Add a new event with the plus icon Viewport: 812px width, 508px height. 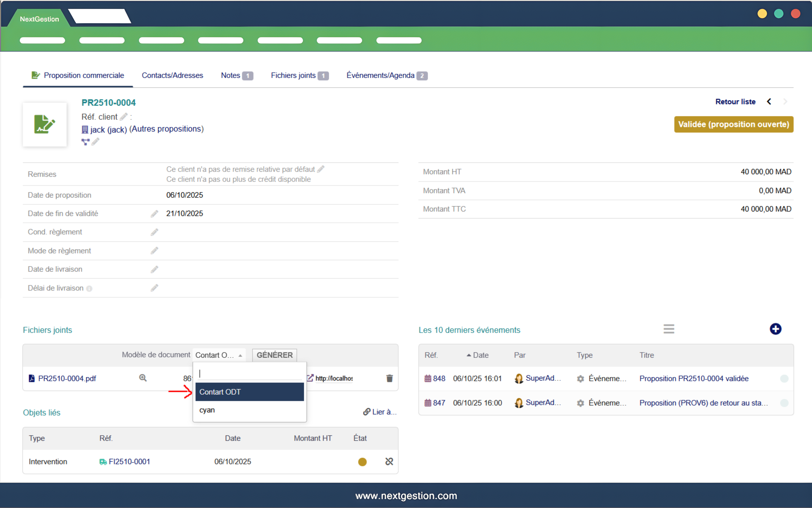tap(775, 329)
